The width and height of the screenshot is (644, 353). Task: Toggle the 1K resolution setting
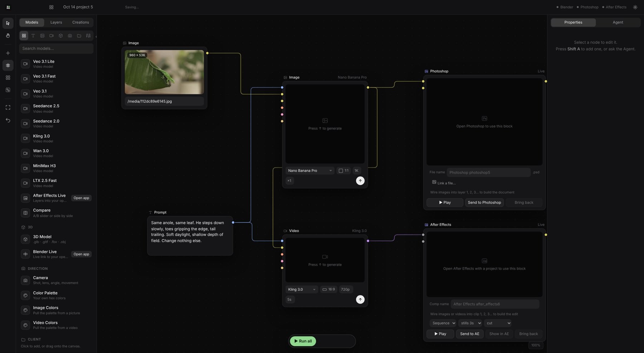click(356, 171)
